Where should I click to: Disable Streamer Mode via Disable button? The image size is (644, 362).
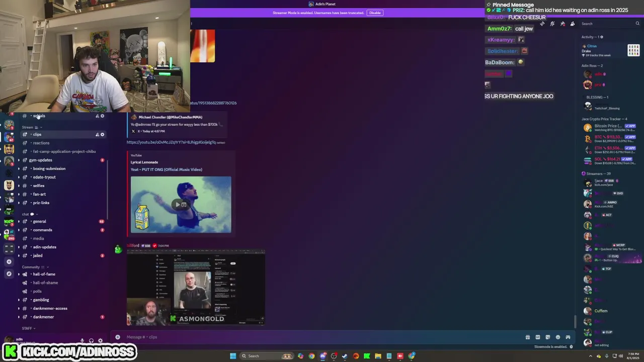(375, 13)
